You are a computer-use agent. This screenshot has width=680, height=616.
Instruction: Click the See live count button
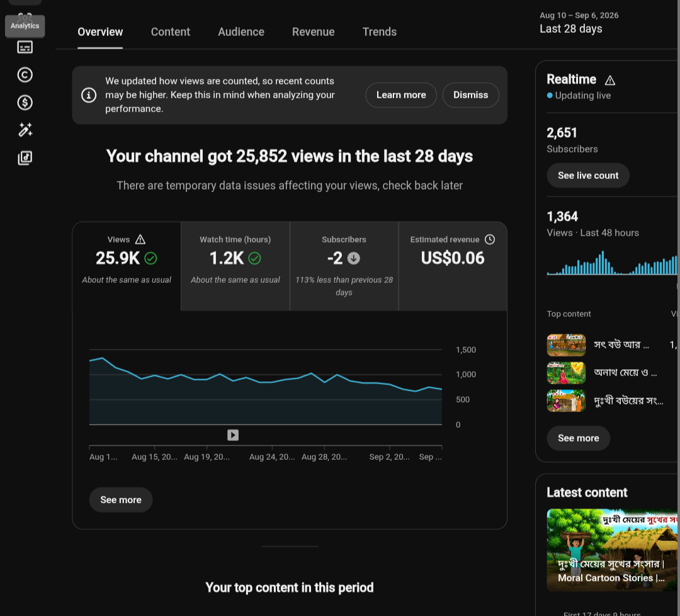(x=588, y=175)
